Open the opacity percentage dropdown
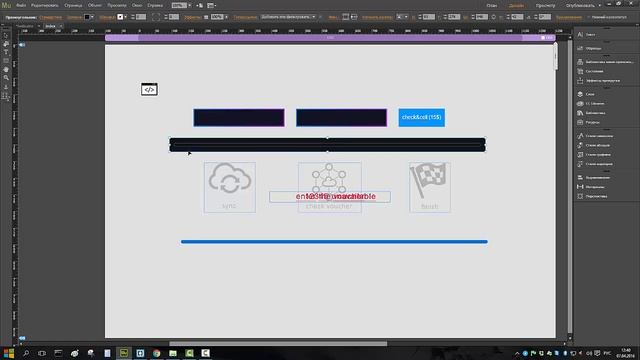 tap(226, 17)
